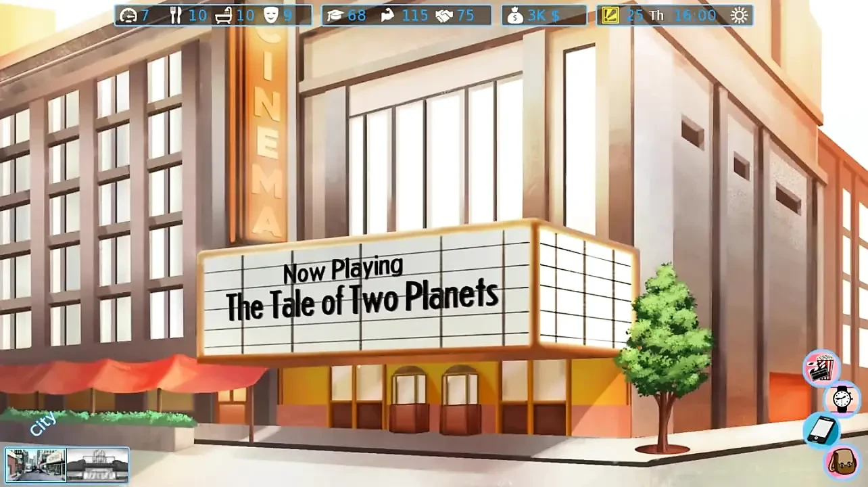The image size is (868, 487).
Task: Click the 16:00 clock time display
Action: tap(697, 16)
